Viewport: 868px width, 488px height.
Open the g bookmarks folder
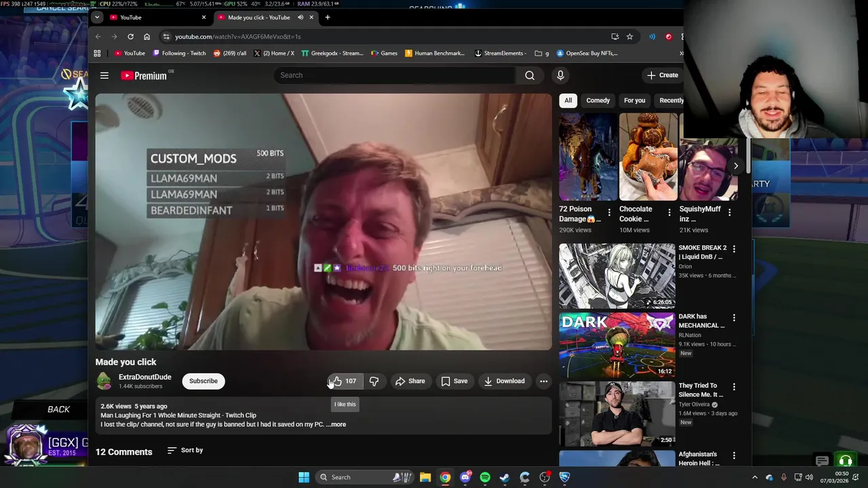click(542, 53)
